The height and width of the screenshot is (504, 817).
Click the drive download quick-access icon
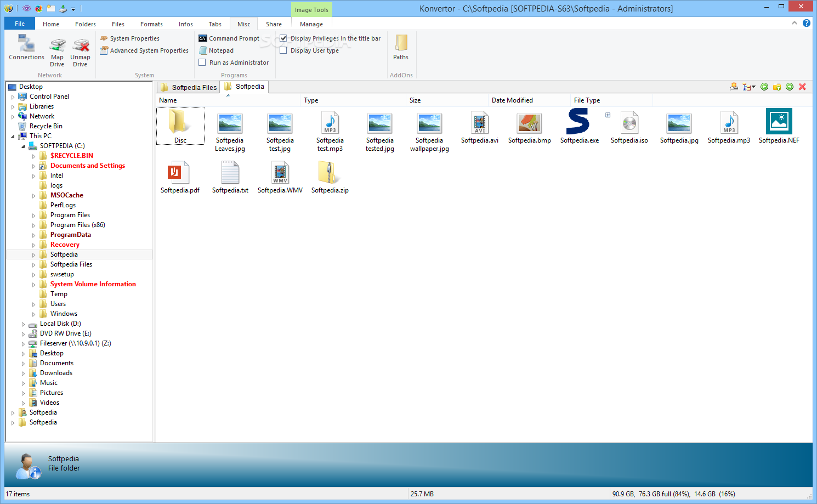[63, 8]
